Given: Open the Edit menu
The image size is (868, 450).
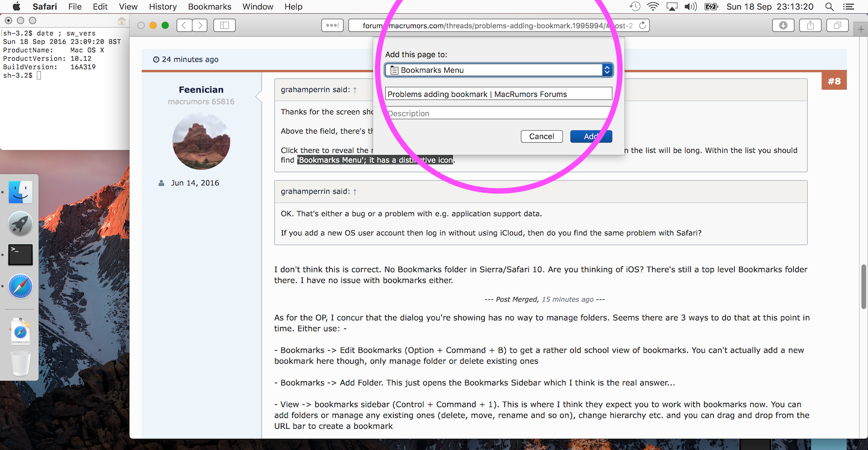Looking at the screenshot, I should click(100, 7).
